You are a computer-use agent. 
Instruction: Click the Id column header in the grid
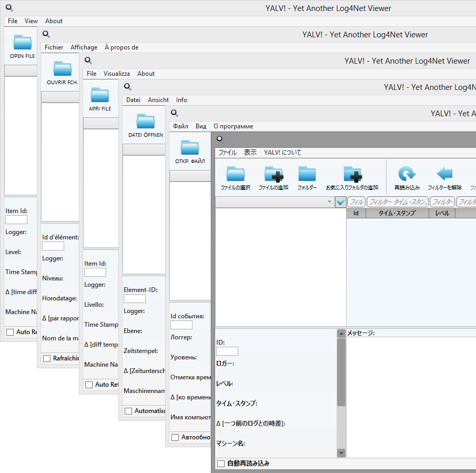(356, 213)
